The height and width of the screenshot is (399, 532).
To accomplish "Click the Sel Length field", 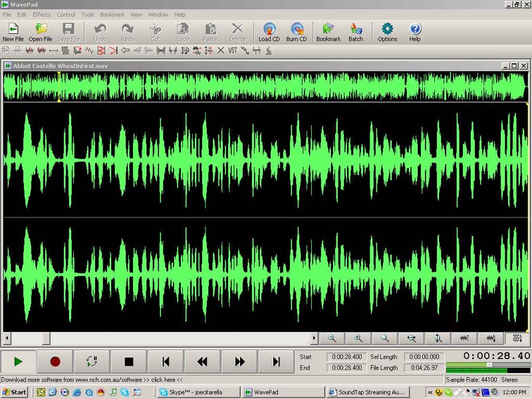I will (424, 357).
